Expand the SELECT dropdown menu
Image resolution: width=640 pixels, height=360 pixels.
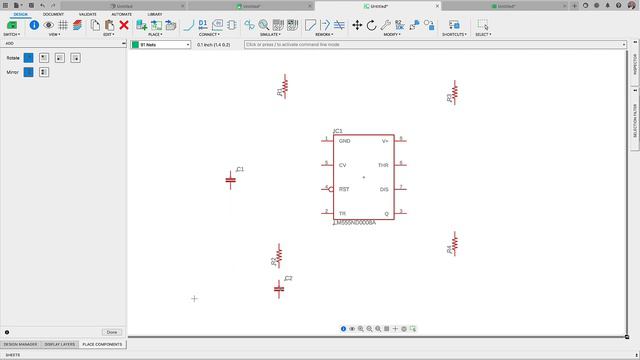pyautogui.click(x=483, y=35)
